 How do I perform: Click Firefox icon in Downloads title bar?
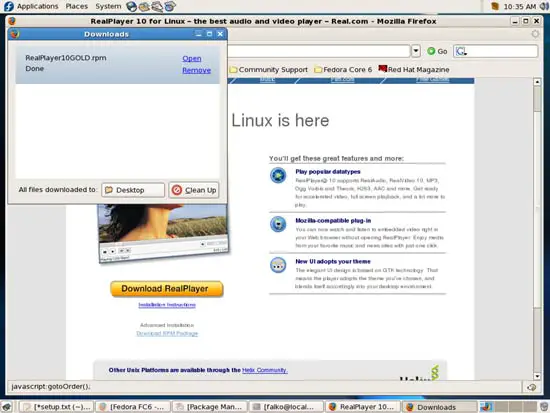(x=15, y=34)
